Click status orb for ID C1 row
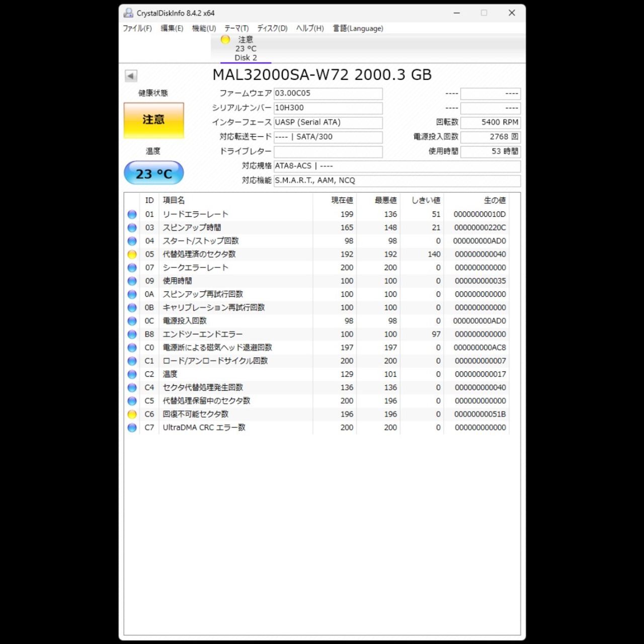 [x=132, y=361]
